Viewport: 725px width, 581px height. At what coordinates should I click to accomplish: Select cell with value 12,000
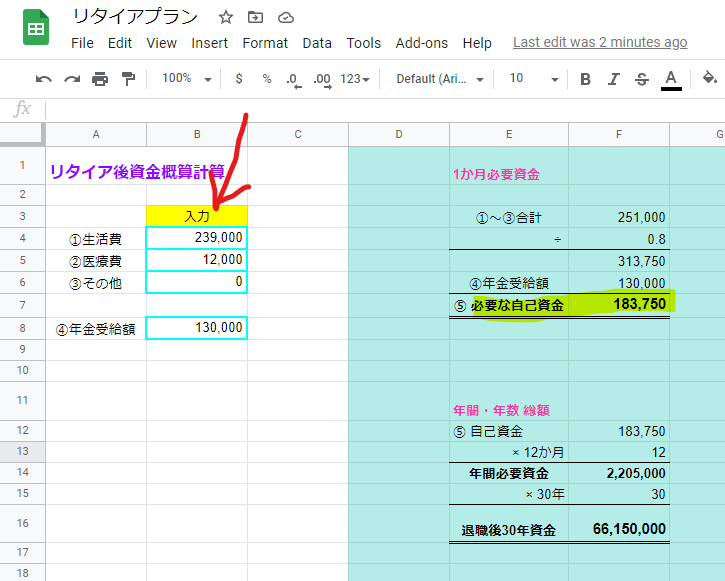pyautogui.click(x=197, y=260)
